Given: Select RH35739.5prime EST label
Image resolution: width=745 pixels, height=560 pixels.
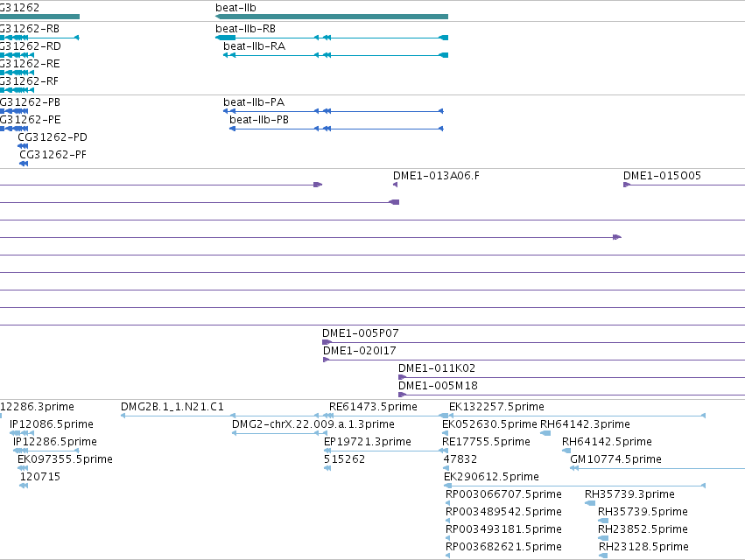Looking at the screenshot, I should tap(643, 513).
